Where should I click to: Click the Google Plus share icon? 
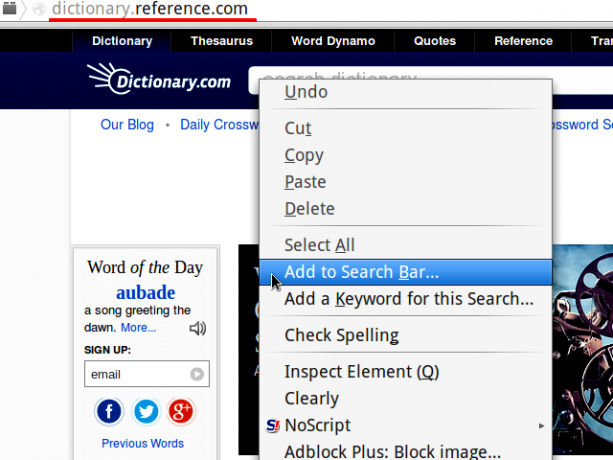(181, 411)
